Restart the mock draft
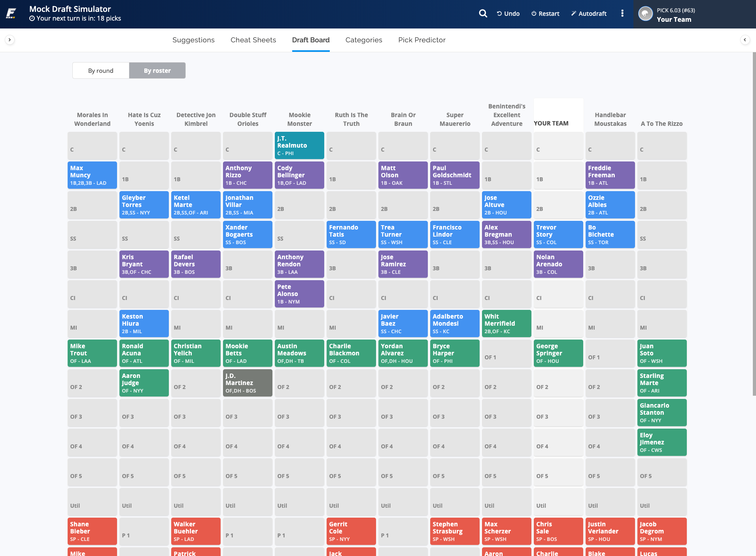The width and height of the screenshot is (756, 556). coord(545,13)
